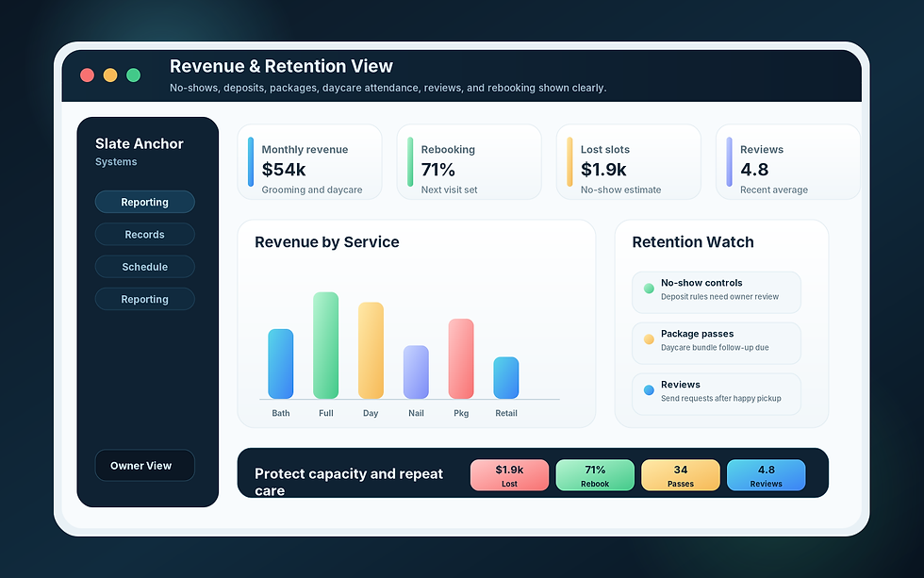The width and height of the screenshot is (924, 578).
Task: Click 'Daycare bundle follow-up due' text
Action: tap(715, 348)
